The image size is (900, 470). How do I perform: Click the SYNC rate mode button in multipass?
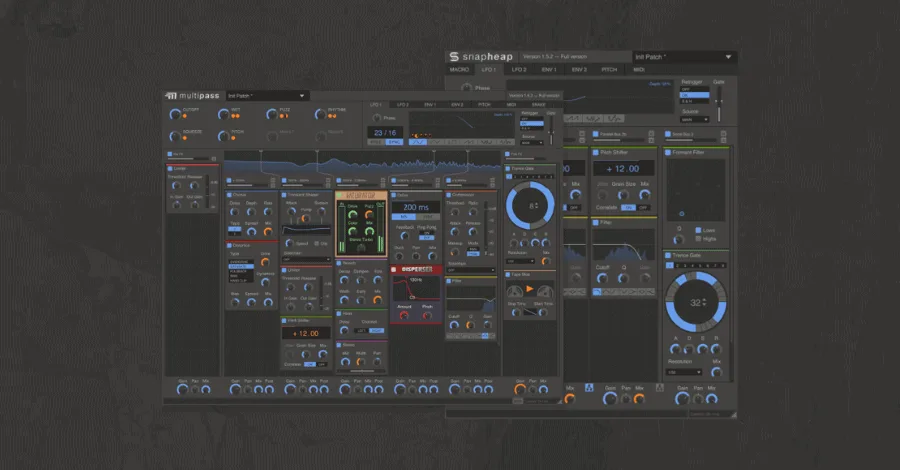394,142
